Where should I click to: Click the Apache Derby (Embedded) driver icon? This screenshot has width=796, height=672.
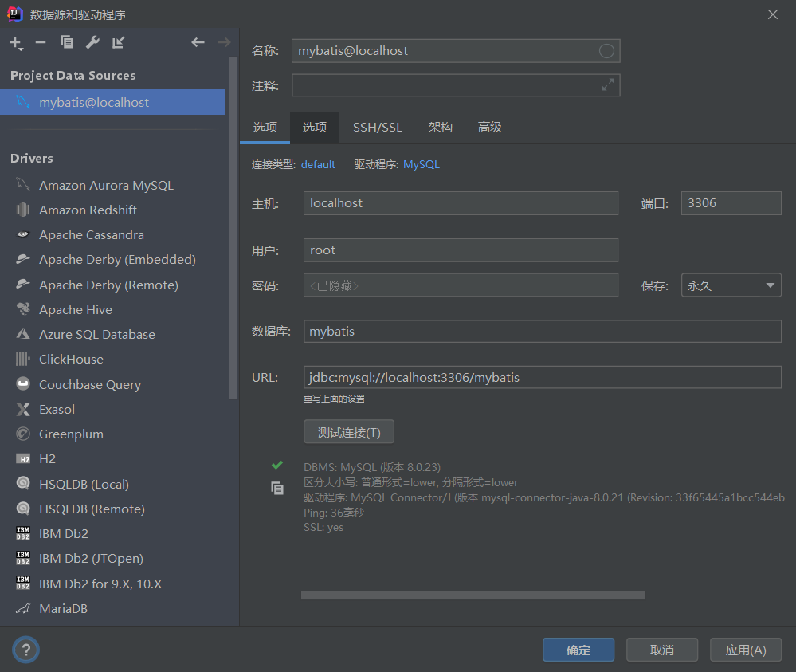pyautogui.click(x=23, y=260)
